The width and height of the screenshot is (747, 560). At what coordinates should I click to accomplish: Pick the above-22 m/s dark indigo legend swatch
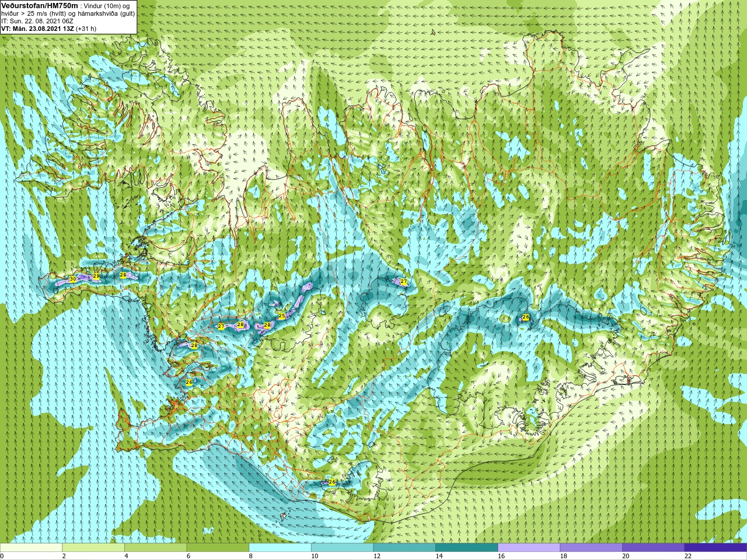coord(715,548)
